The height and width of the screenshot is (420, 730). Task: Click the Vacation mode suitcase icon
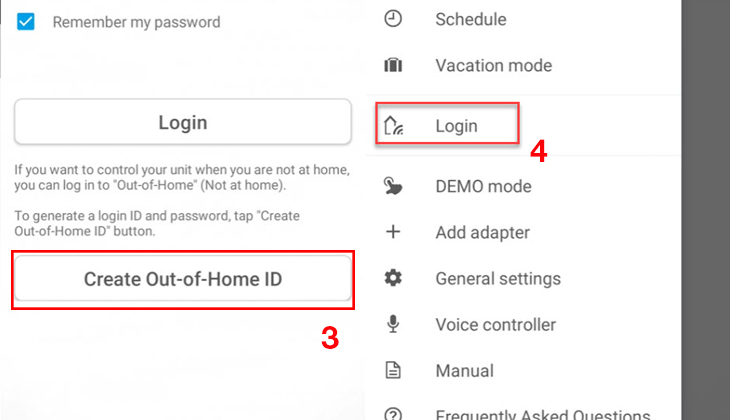(x=393, y=66)
